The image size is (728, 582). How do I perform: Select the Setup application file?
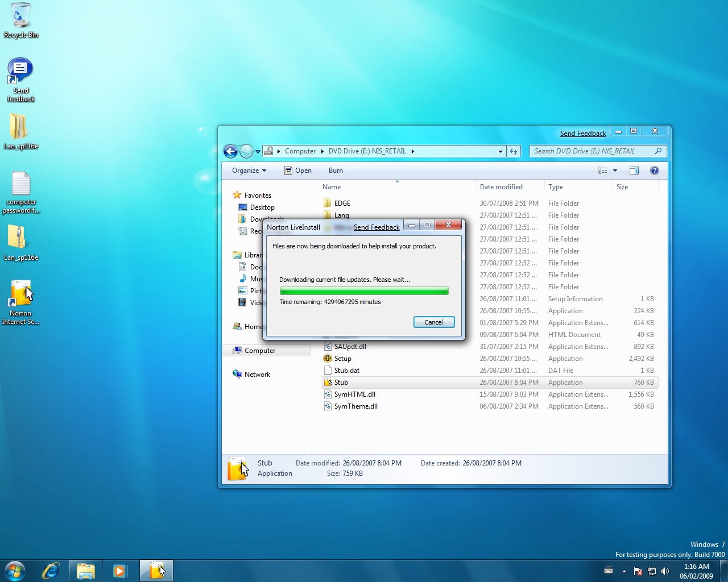point(343,359)
